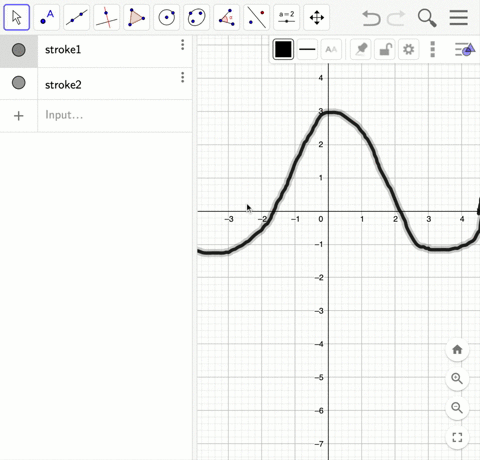Toggle the pin to screen option

361,49
